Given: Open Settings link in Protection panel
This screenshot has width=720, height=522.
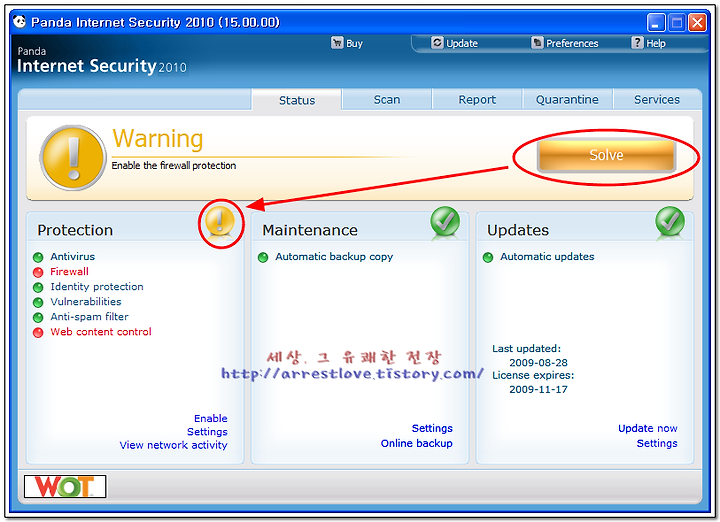Looking at the screenshot, I should click(x=207, y=432).
